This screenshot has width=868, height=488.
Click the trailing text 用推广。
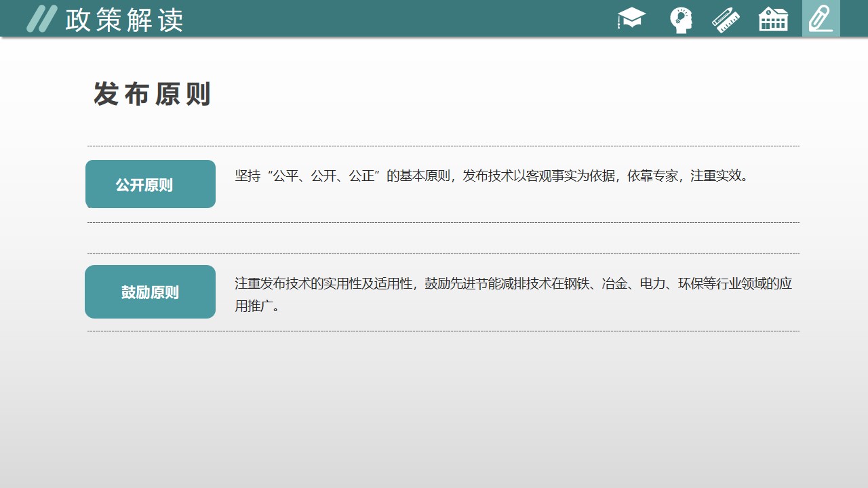tap(258, 306)
